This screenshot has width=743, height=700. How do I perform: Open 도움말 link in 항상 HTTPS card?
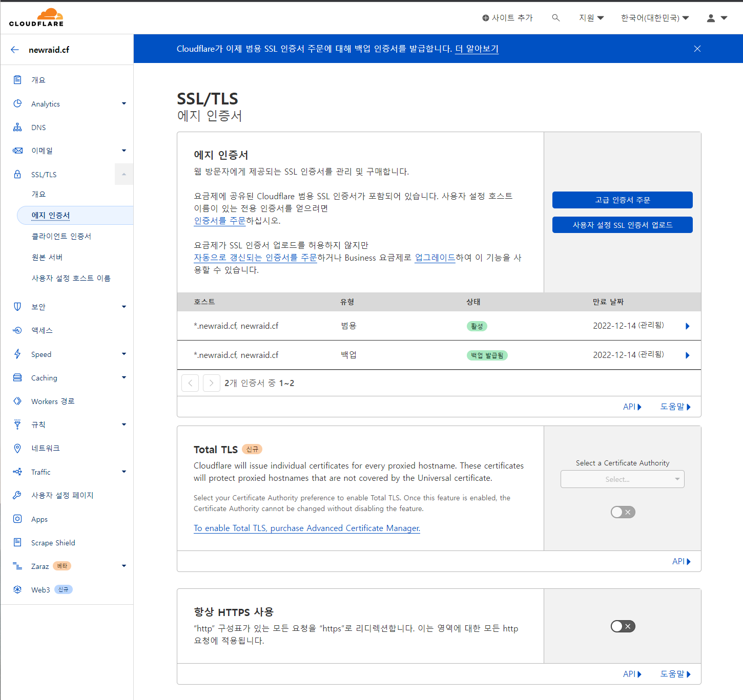675,674
